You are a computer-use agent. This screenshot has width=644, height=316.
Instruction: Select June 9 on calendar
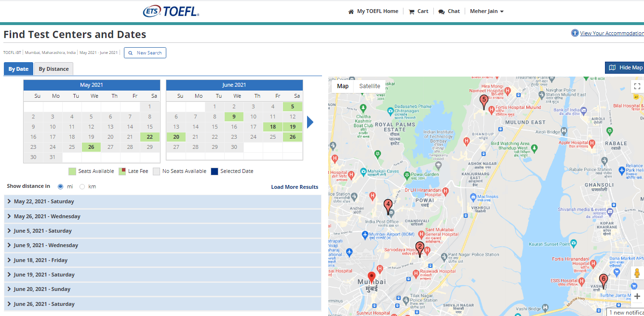pyautogui.click(x=234, y=117)
